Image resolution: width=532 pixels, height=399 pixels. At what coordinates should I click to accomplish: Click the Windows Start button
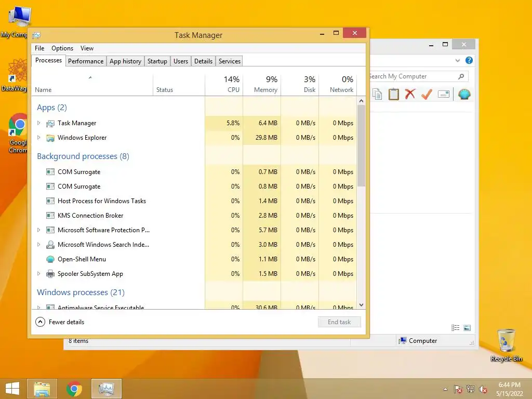coord(12,389)
